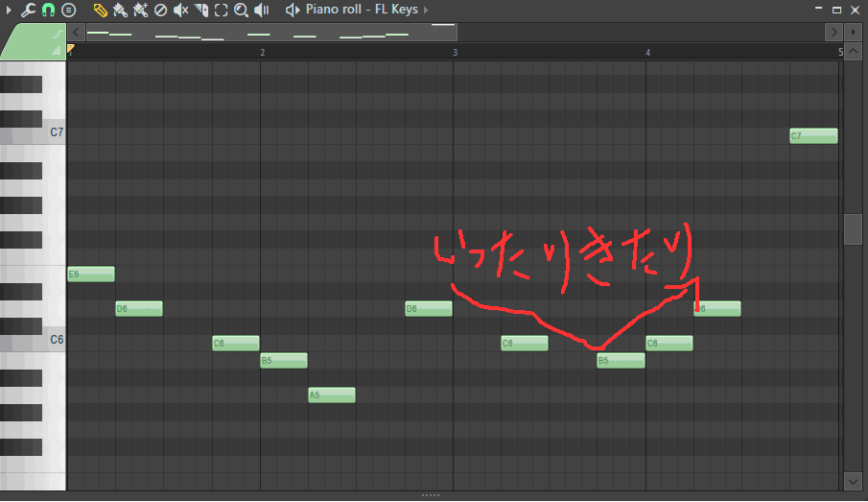Select the Paint brush tool
Viewport: 868px width, 502px height.
[120, 10]
